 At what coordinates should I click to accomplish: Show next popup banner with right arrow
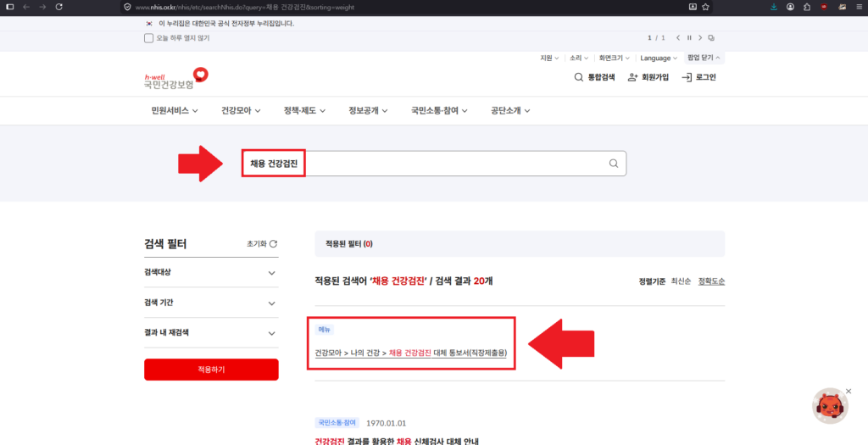[x=700, y=37]
